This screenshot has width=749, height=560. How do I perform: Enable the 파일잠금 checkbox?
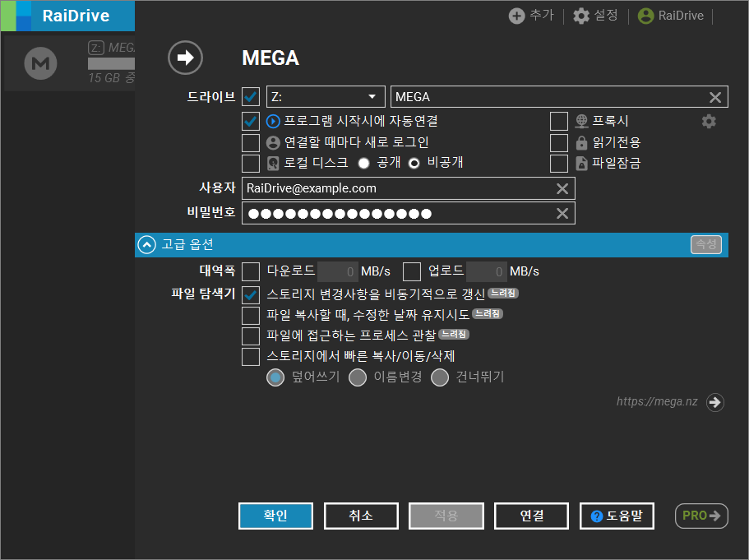point(559,163)
